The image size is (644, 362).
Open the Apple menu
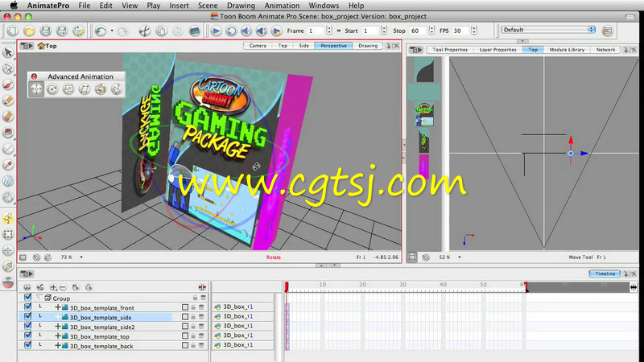click(x=14, y=6)
